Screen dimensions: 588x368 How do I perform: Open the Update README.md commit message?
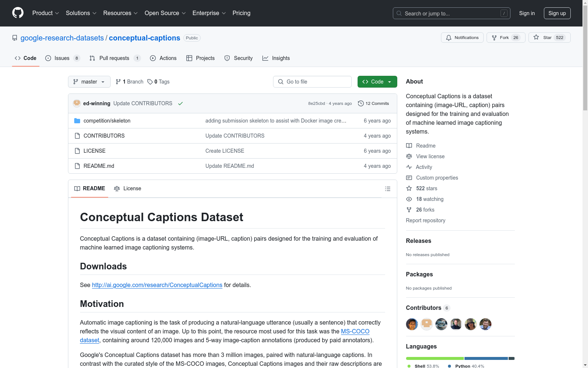230,166
